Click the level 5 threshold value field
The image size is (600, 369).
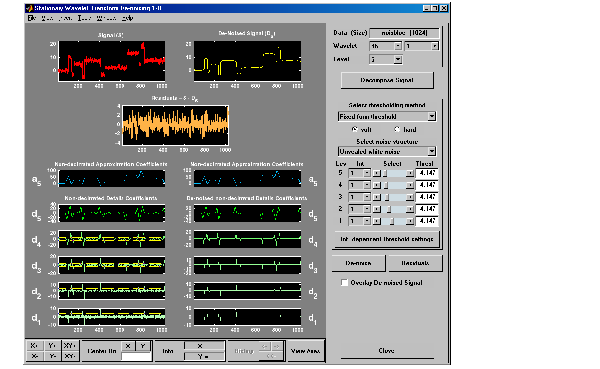(427, 173)
